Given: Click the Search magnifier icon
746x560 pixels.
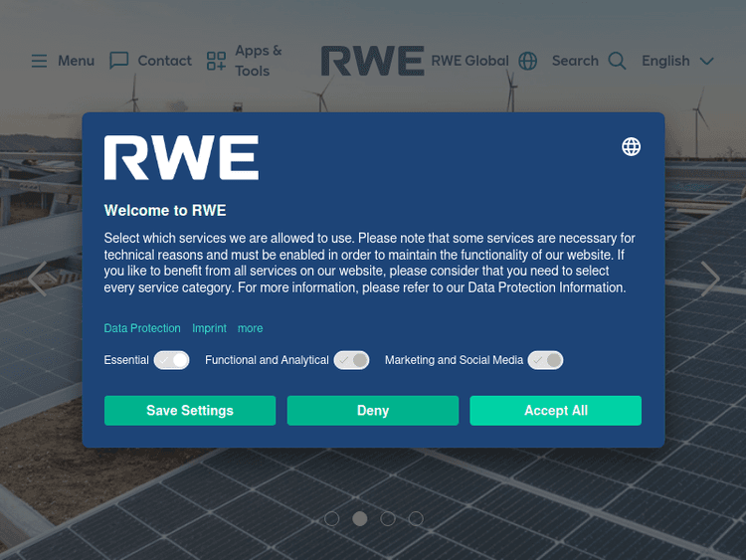Looking at the screenshot, I should coord(617,61).
